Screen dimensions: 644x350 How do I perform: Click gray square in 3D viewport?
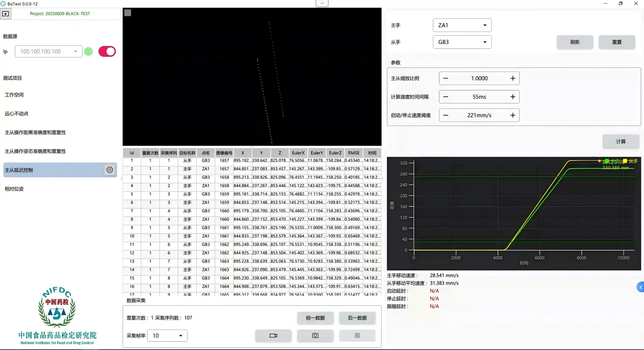pos(128,13)
